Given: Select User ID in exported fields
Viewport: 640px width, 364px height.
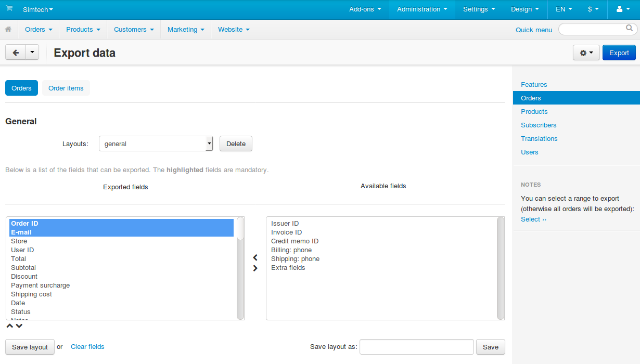Looking at the screenshot, I should tap(121, 250).
